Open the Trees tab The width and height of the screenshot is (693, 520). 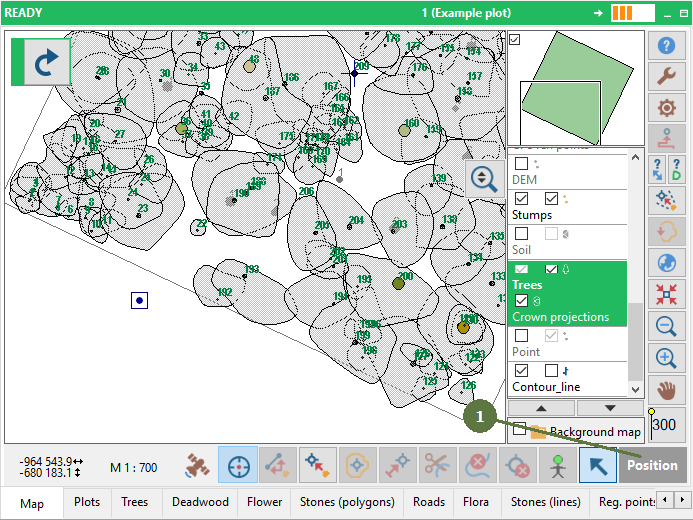click(x=135, y=502)
